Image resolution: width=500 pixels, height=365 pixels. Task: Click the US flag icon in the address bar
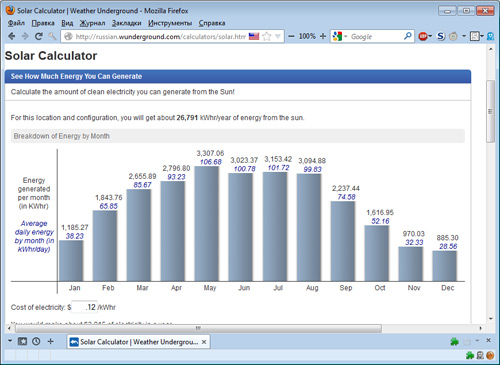254,36
